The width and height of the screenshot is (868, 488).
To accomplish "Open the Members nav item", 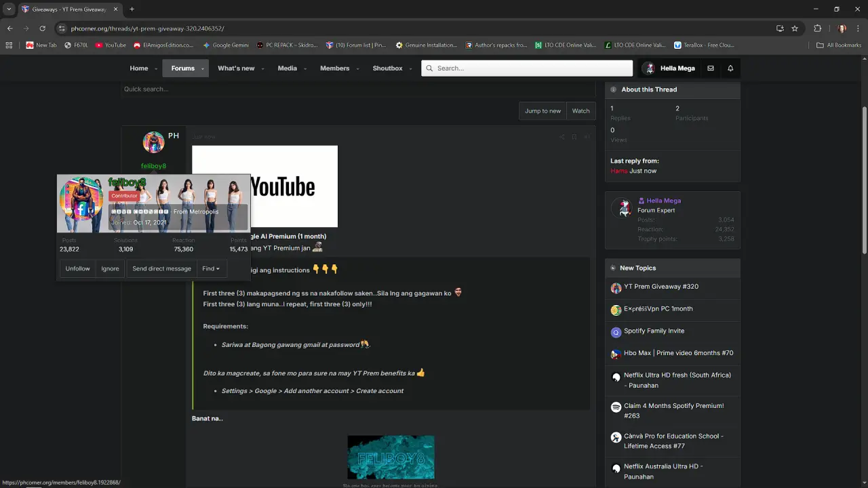I will coord(334,68).
